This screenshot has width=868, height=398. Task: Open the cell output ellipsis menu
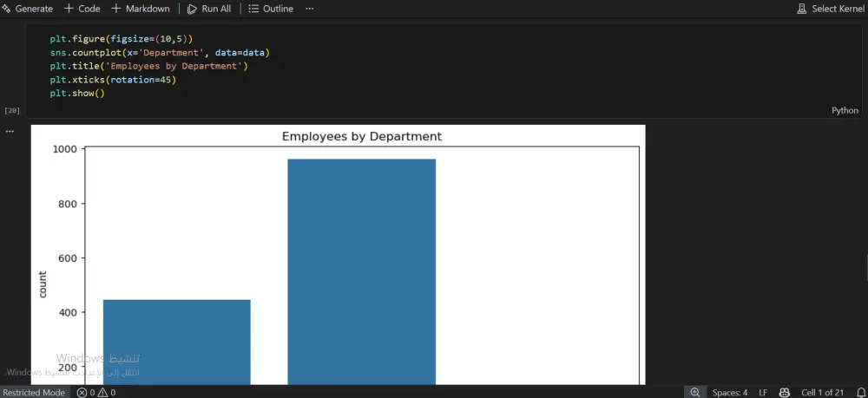click(x=10, y=132)
